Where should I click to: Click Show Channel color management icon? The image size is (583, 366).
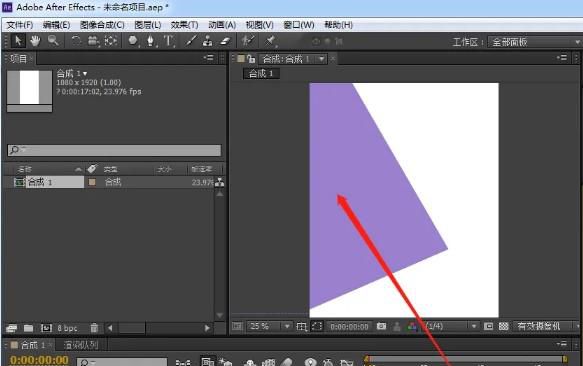click(x=412, y=327)
